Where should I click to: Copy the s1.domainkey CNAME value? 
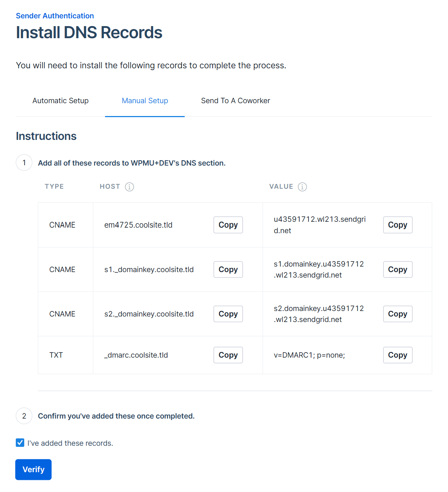(397, 269)
